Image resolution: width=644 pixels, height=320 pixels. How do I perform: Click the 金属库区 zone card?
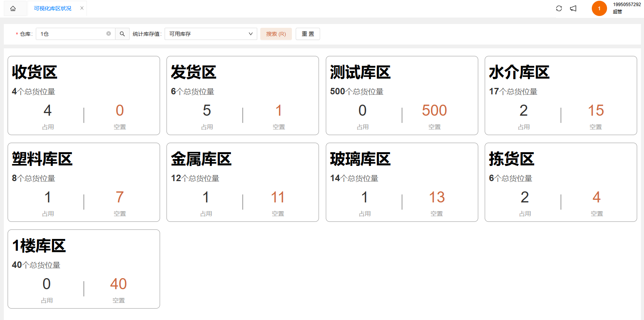click(243, 182)
